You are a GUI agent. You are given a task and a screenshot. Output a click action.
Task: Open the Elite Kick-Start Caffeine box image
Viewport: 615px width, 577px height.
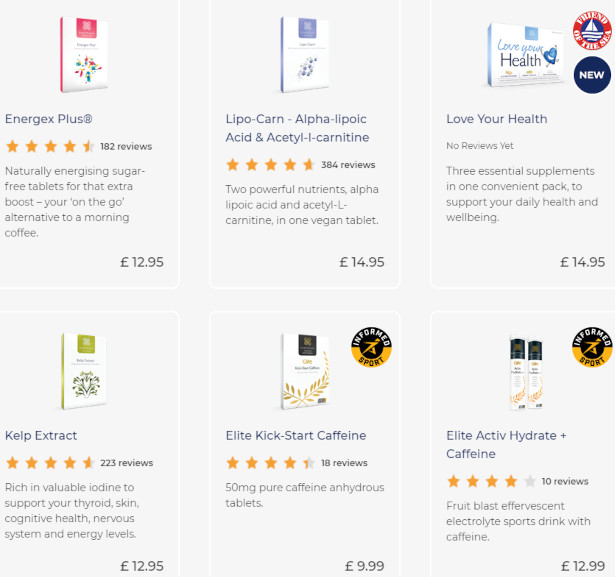point(305,371)
